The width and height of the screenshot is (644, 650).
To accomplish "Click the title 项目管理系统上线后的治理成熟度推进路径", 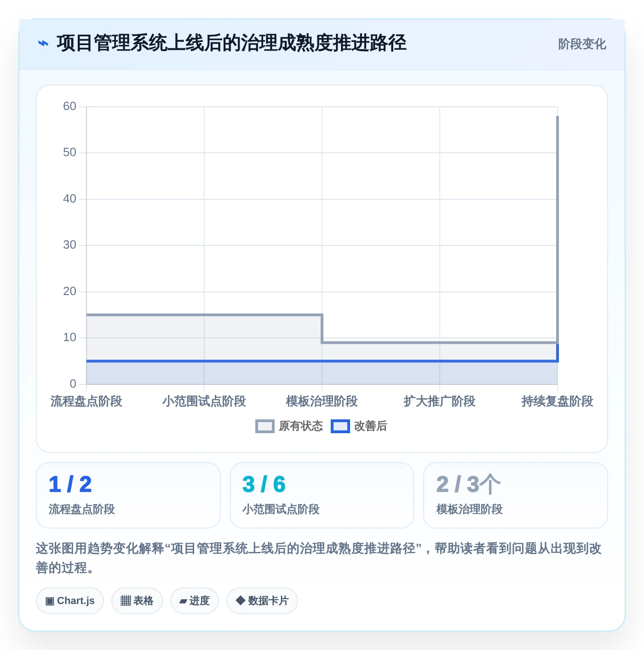I will tap(231, 43).
